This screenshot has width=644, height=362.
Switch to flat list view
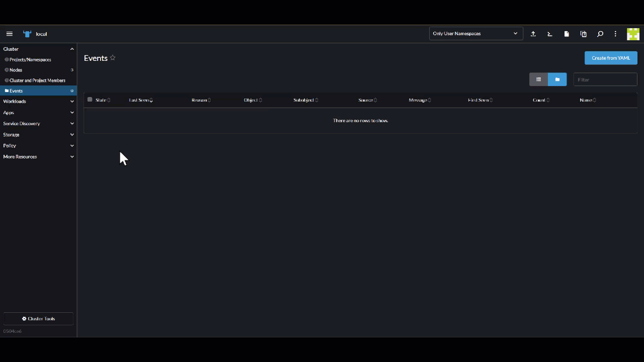coord(539,79)
